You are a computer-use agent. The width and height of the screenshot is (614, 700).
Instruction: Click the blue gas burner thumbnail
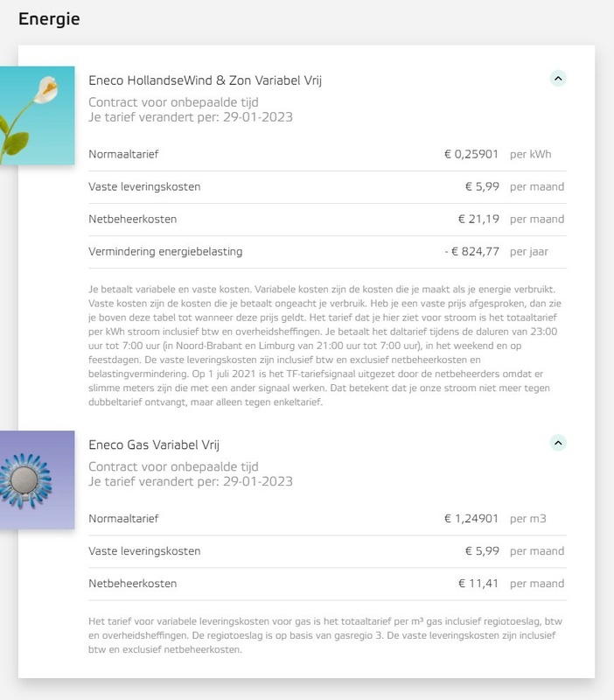tap(37, 479)
